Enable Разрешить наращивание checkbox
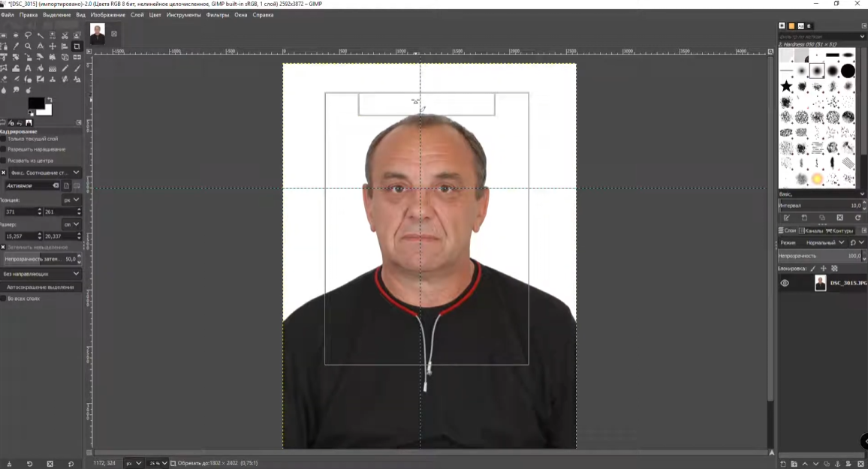 3,149
